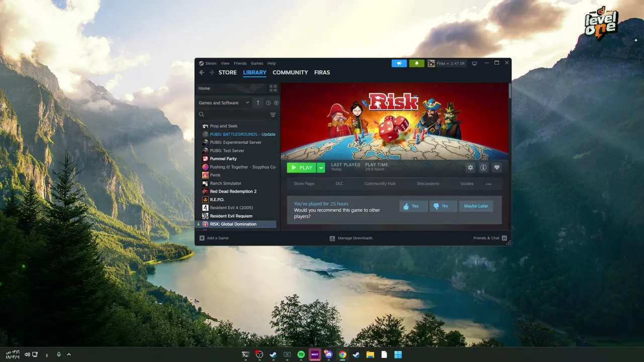Open the advanced filter icon beside search
Screen dimensions: 644x362
(x=273, y=115)
